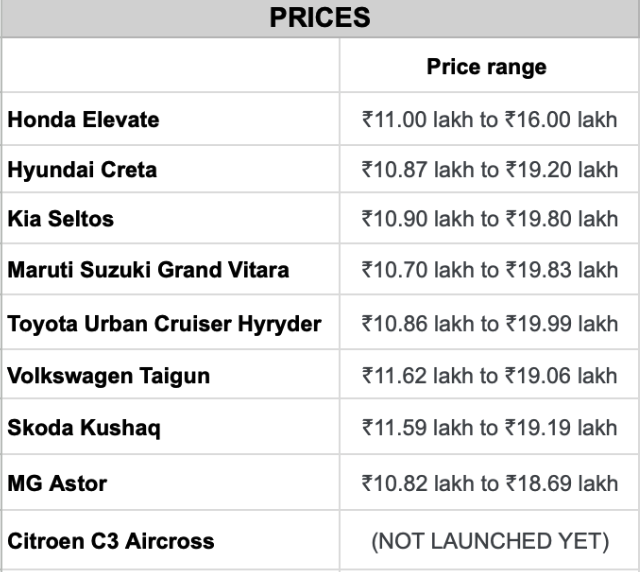The width and height of the screenshot is (640, 572).
Task: Click the PRICES table title
Action: coord(320,18)
